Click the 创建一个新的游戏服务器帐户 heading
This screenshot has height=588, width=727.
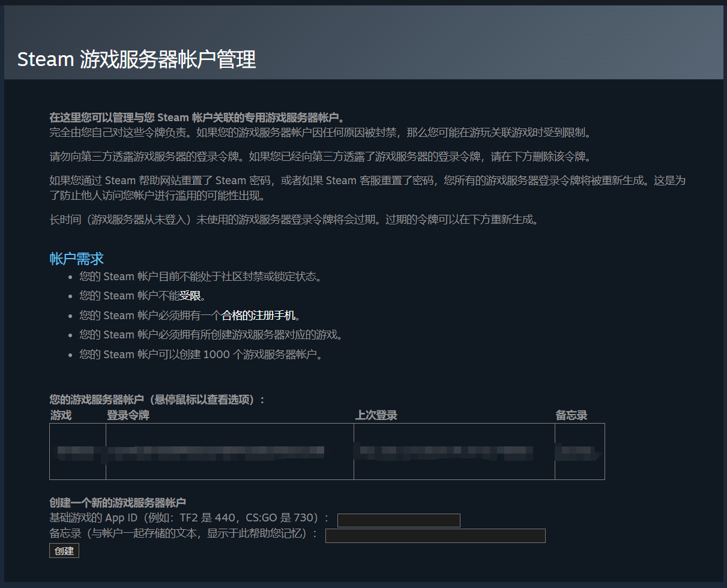tap(118, 503)
